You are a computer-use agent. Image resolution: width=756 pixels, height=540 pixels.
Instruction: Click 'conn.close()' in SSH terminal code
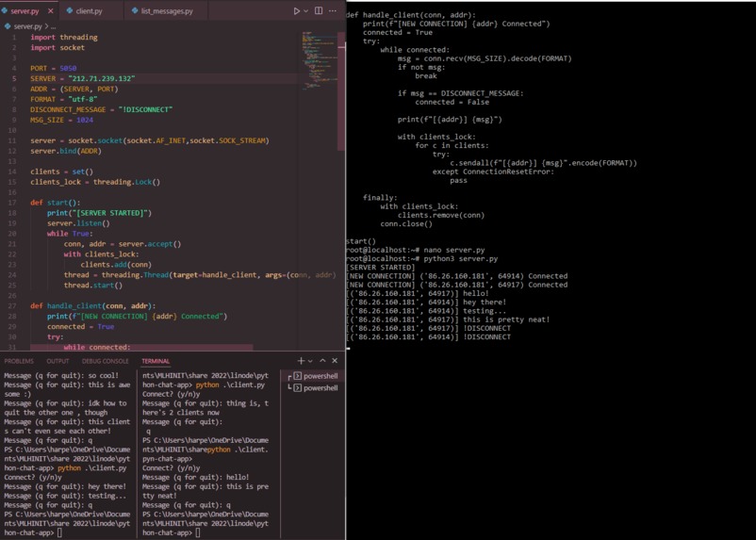(406, 224)
